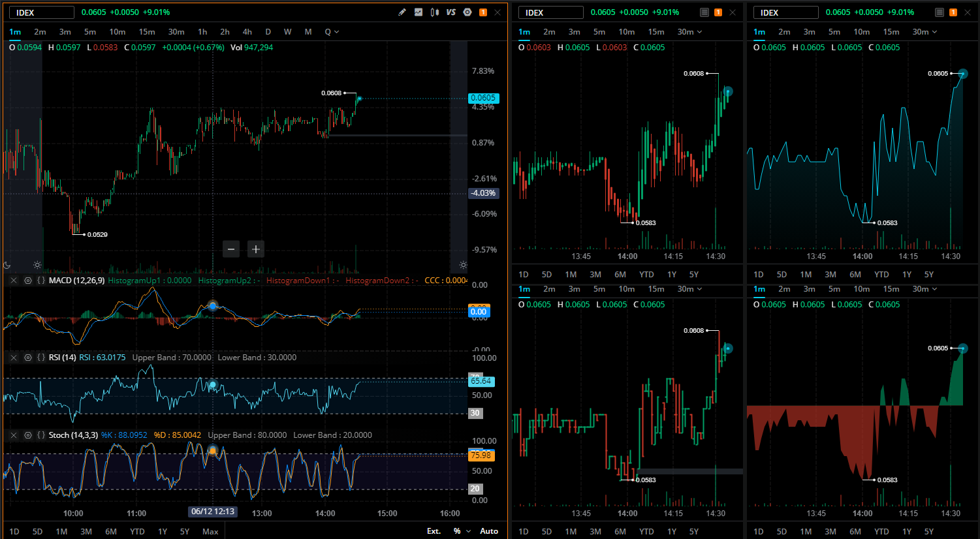The image size is (980, 539).
Task: Open RSI script braces icon
Action: (x=41, y=358)
